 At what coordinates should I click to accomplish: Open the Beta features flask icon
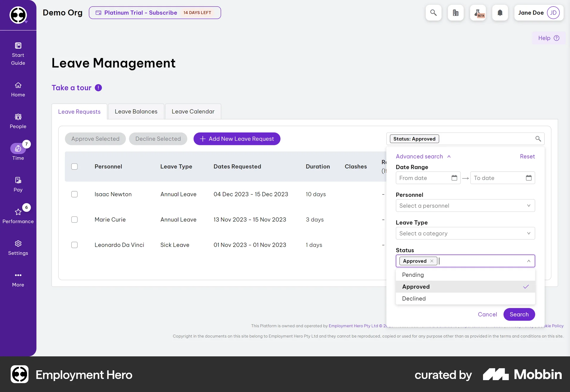click(478, 13)
